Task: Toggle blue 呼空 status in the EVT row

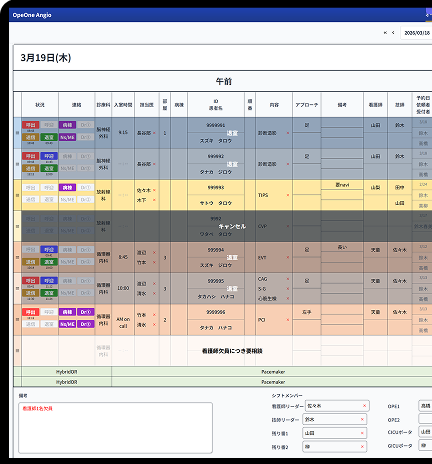Action: [49, 250]
